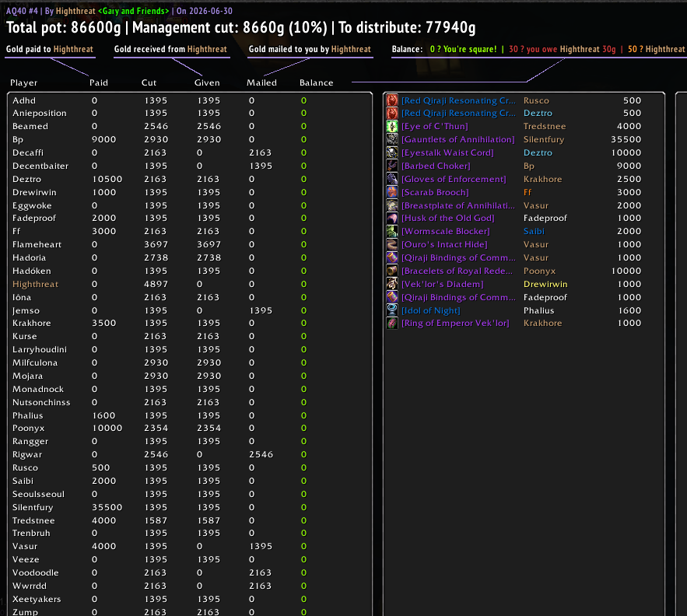Click the 35500 price for Gauntlets of Annihilation
Viewport: 687px width, 616px height.
coord(626,139)
